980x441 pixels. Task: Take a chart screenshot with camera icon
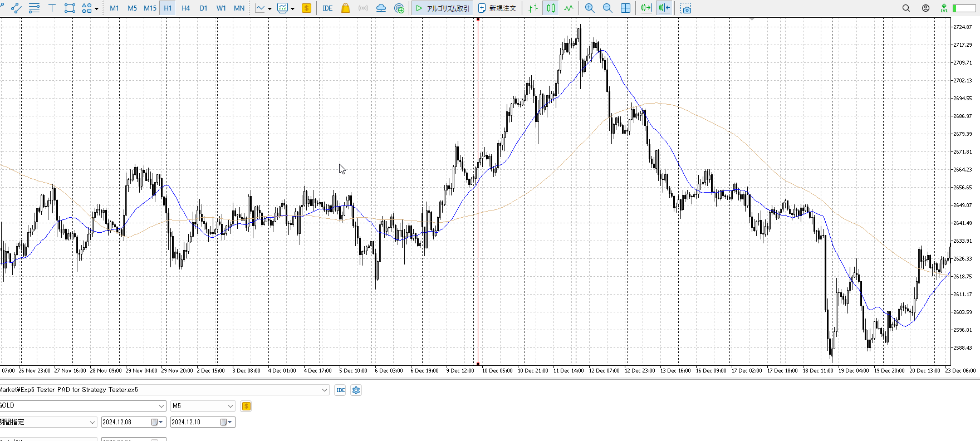[686, 8]
